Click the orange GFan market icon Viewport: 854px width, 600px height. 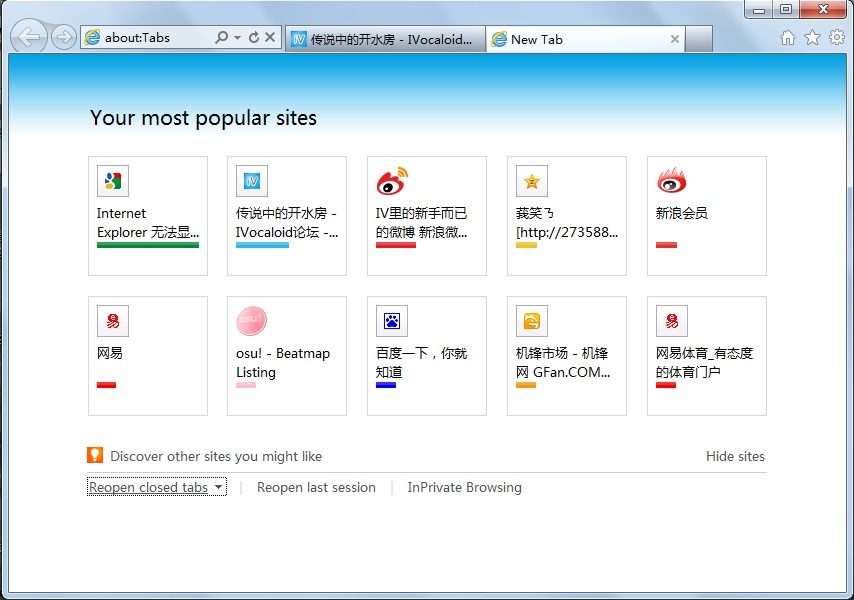pos(532,321)
